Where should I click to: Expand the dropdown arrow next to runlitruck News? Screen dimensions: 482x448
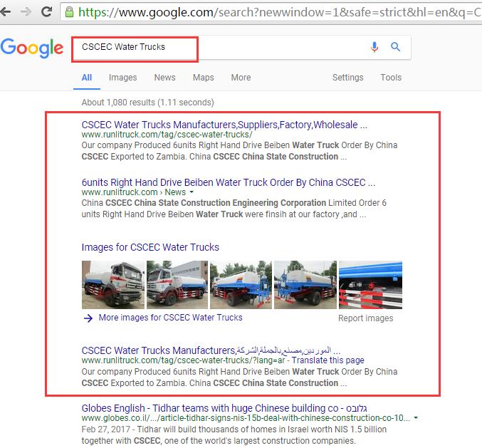(192, 192)
